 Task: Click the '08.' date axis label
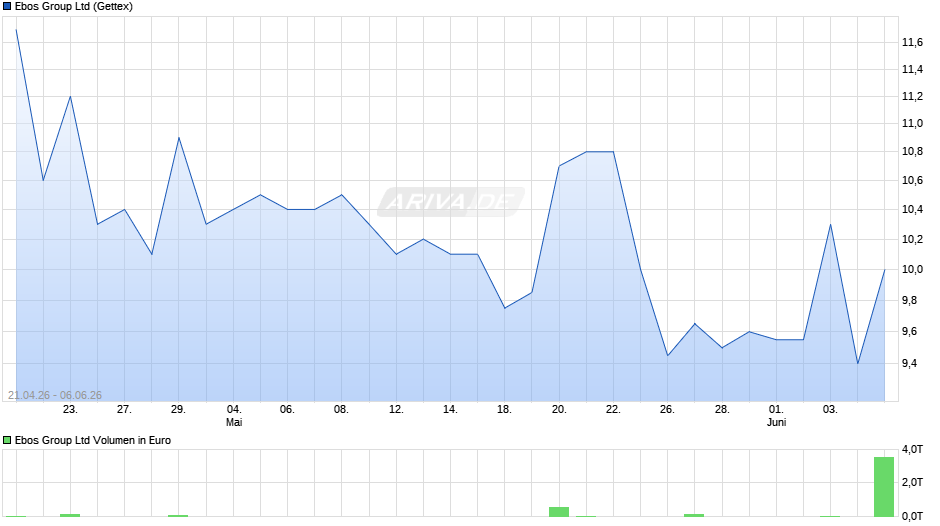tap(341, 410)
